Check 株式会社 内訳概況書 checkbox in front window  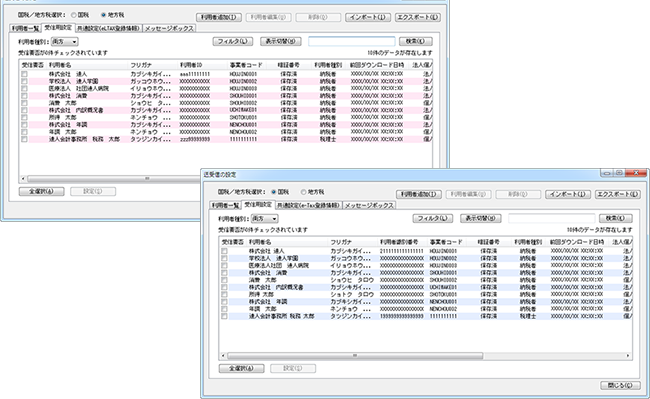[224, 287]
